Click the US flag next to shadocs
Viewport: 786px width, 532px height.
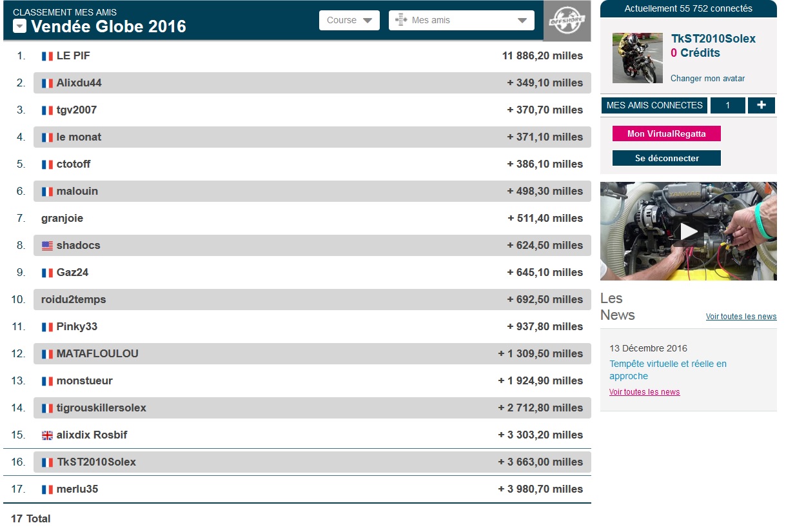point(47,246)
